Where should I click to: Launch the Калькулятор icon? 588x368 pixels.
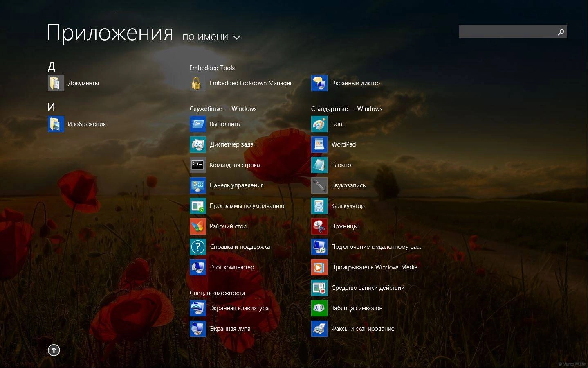click(x=319, y=206)
